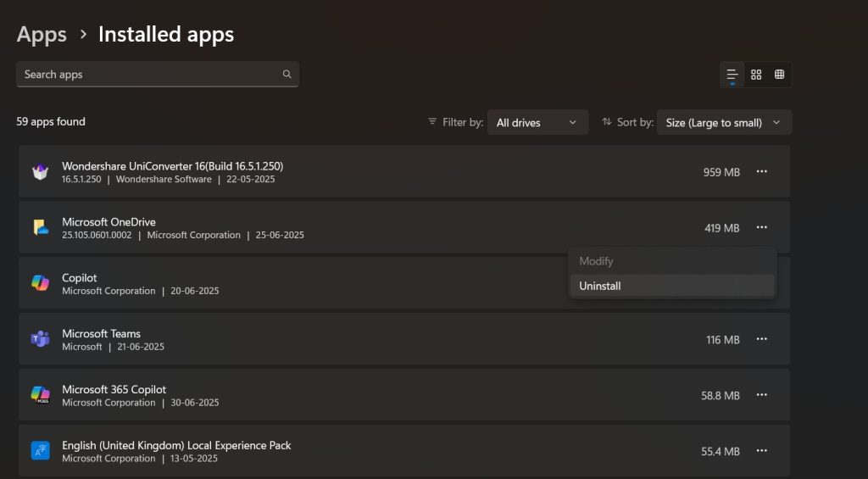Click the Local Experience Pack app icon
Viewport: 868px width, 479px height.
click(x=40, y=451)
